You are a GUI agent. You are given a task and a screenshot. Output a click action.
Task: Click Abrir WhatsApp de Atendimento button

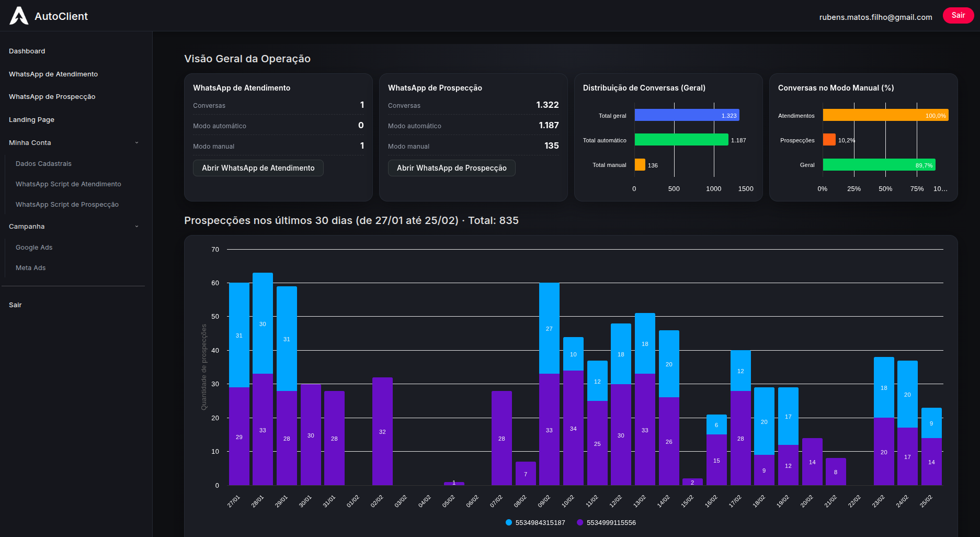[x=258, y=168]
